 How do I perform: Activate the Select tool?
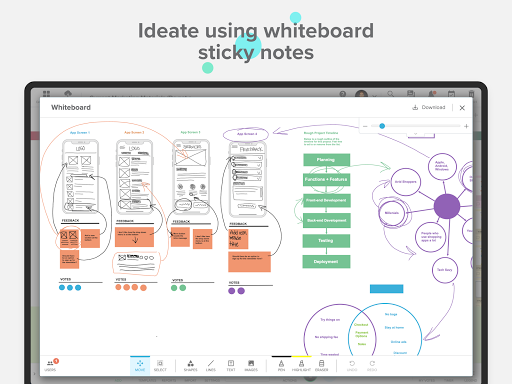pyautogui.click(x=160, y=366)
